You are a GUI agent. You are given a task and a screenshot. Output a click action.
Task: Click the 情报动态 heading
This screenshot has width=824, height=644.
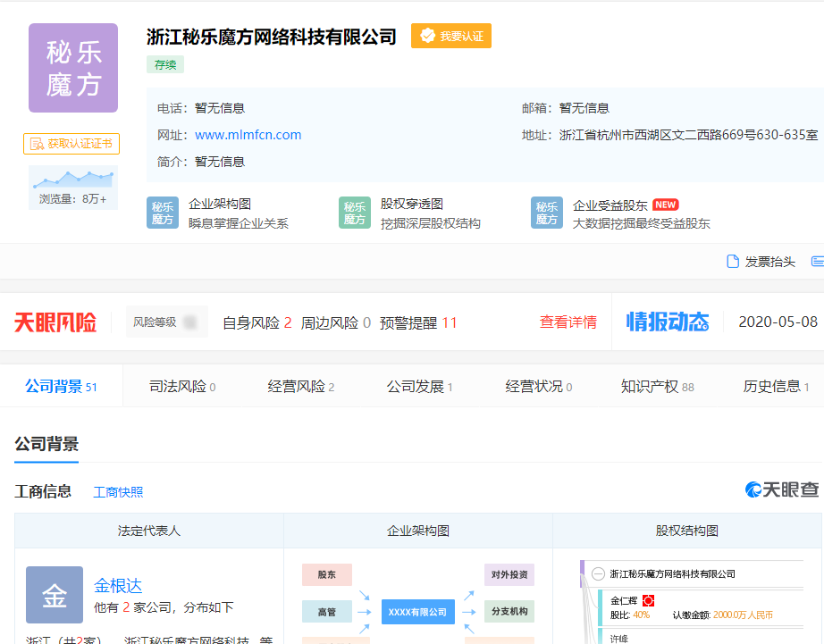coord(668,322)
